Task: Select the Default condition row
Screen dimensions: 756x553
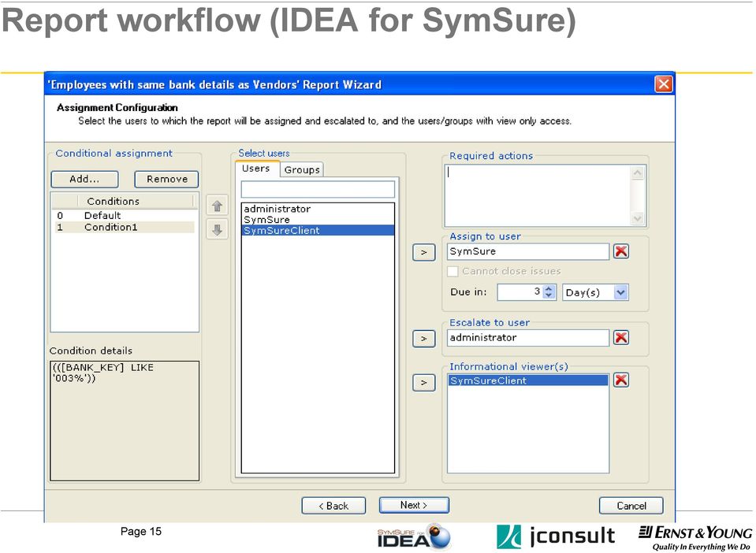Action: (124, 215)
